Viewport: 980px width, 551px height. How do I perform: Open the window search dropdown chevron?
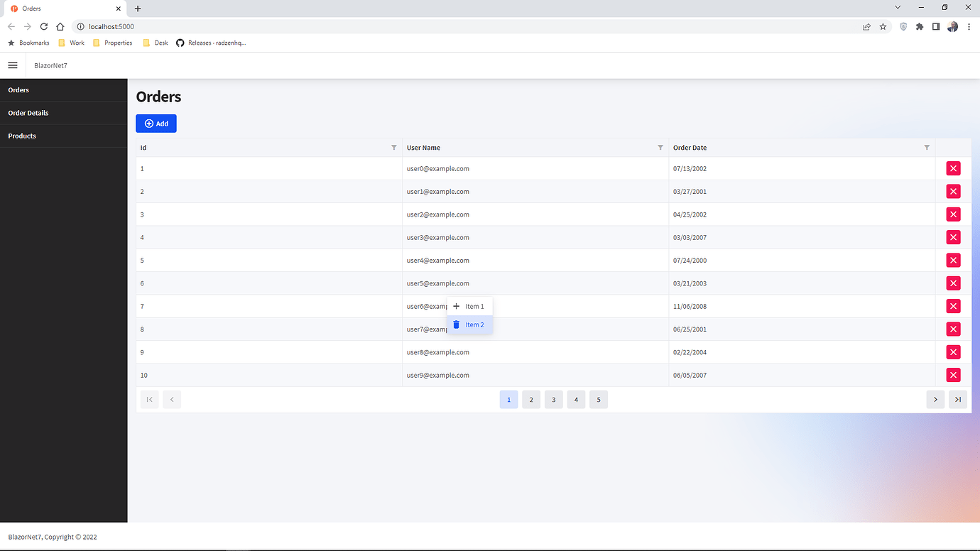(898, 7)
